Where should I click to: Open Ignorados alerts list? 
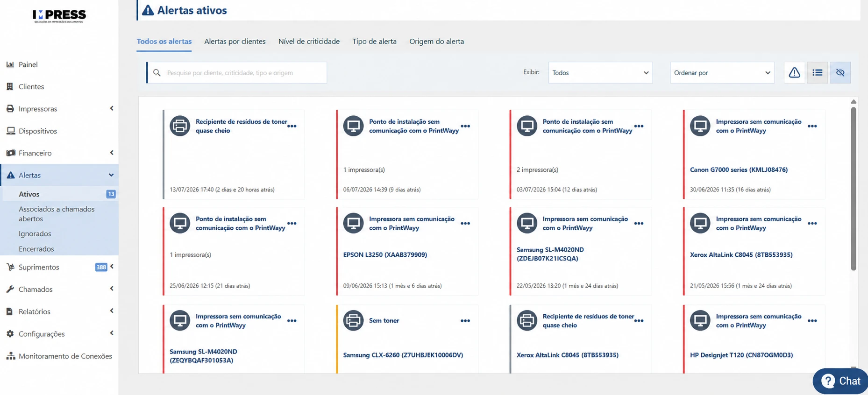click(35, 233)
